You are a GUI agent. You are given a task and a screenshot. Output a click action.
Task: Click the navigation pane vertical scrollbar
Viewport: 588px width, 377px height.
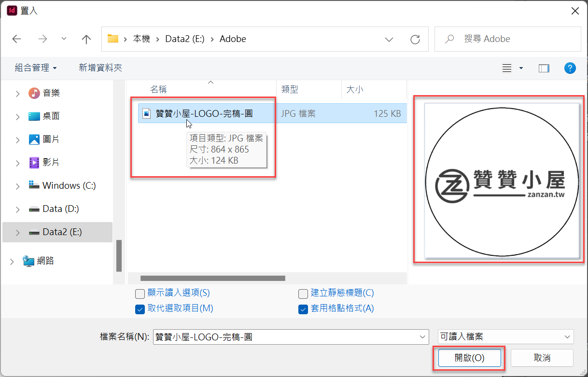pyautogui.click(x=119, y=256)
